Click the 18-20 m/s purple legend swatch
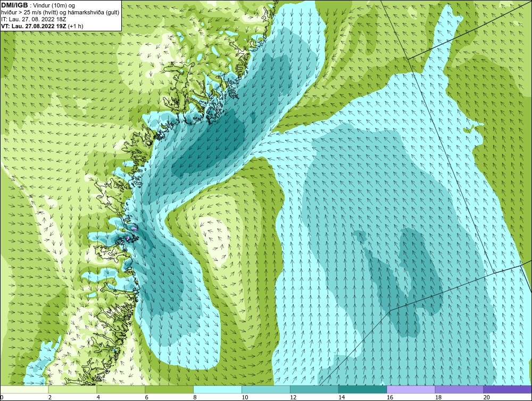Image resolution: width=532 pixels, height=401 pixels. pyautogui.click(x=459, y=389)
